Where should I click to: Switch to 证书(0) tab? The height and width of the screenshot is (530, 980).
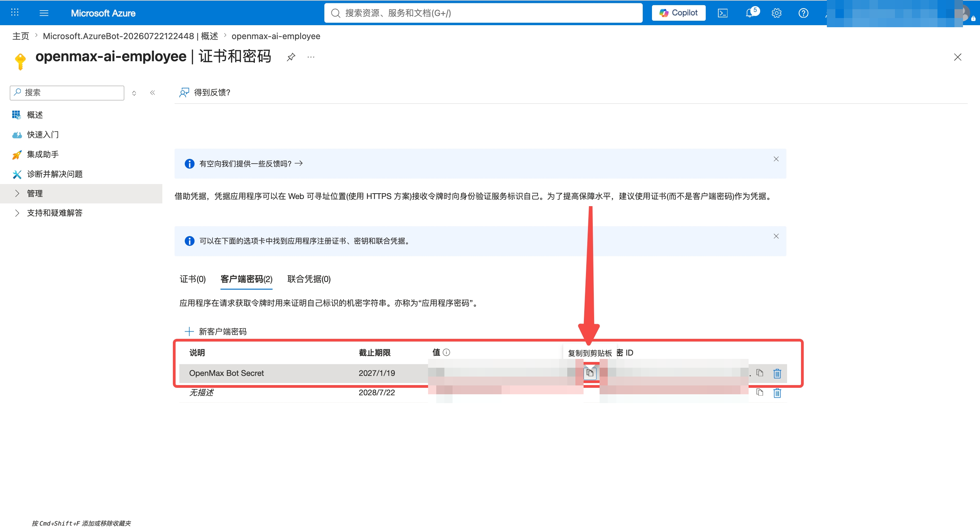tap(193, 279)
